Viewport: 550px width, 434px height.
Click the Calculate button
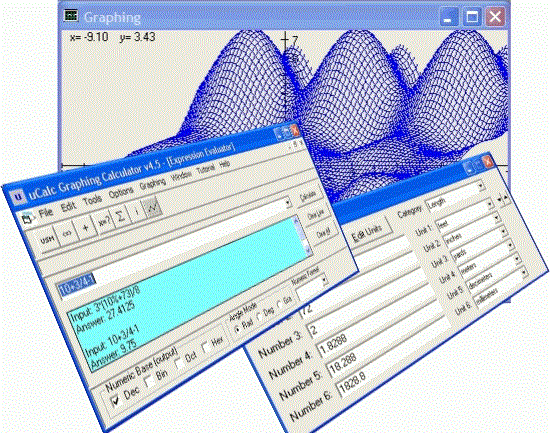pyautogui.click(x=308, y=196)
